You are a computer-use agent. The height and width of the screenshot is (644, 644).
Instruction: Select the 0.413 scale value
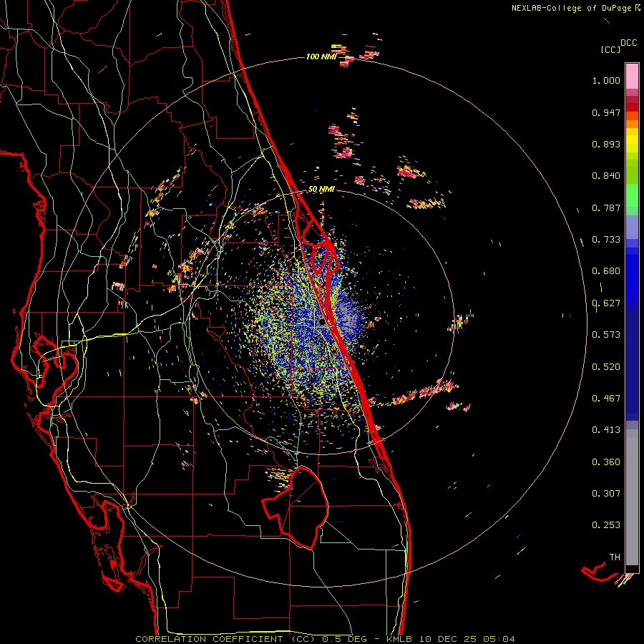pyautogui.click(x=606, y=430)
